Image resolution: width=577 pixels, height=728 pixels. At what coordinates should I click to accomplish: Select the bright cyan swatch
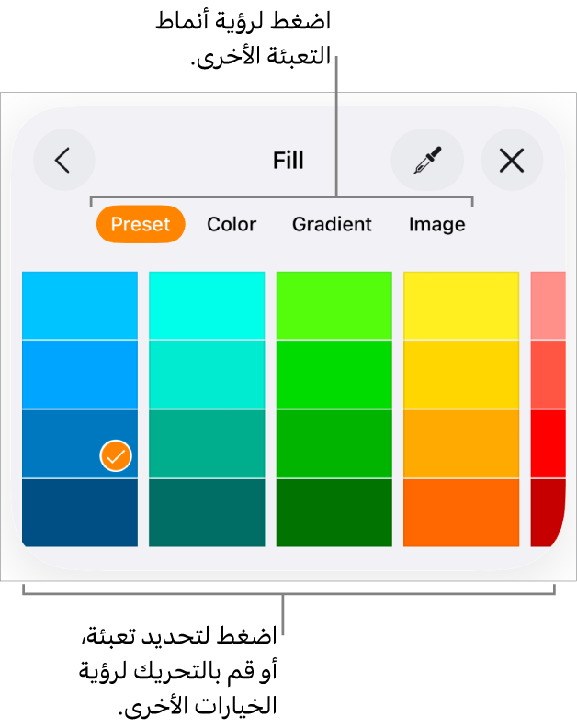pos(207,305)
